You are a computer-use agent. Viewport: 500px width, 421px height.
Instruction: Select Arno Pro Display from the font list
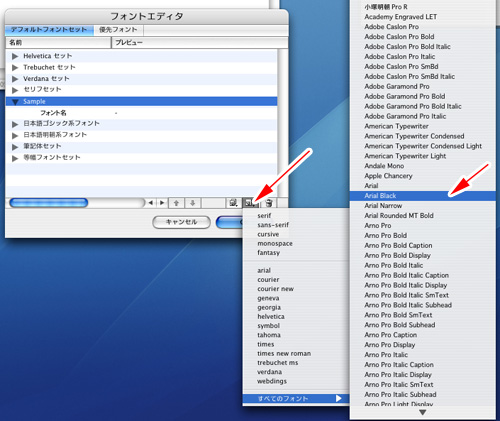[423, 345]
